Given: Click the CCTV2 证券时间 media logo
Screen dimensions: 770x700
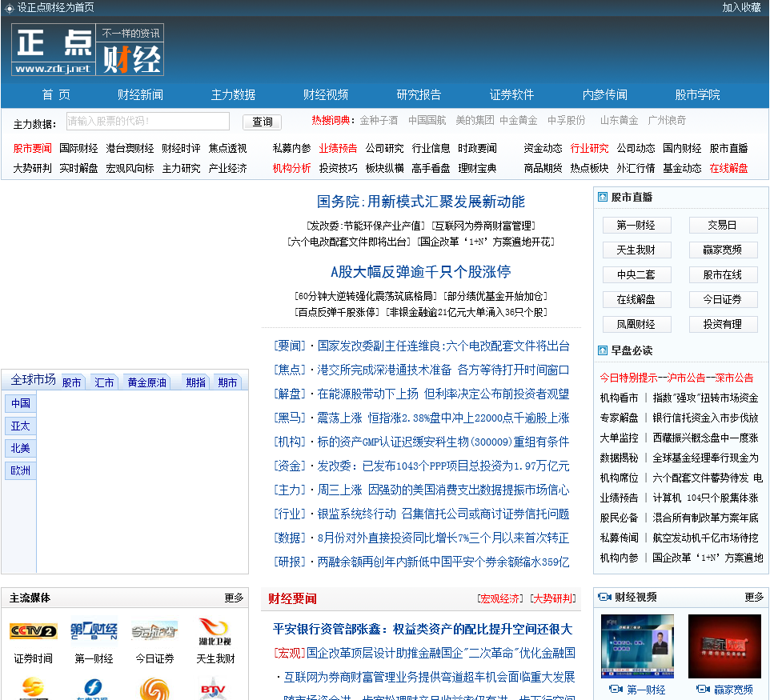Looking at the screenshot, I should point(34,630).
